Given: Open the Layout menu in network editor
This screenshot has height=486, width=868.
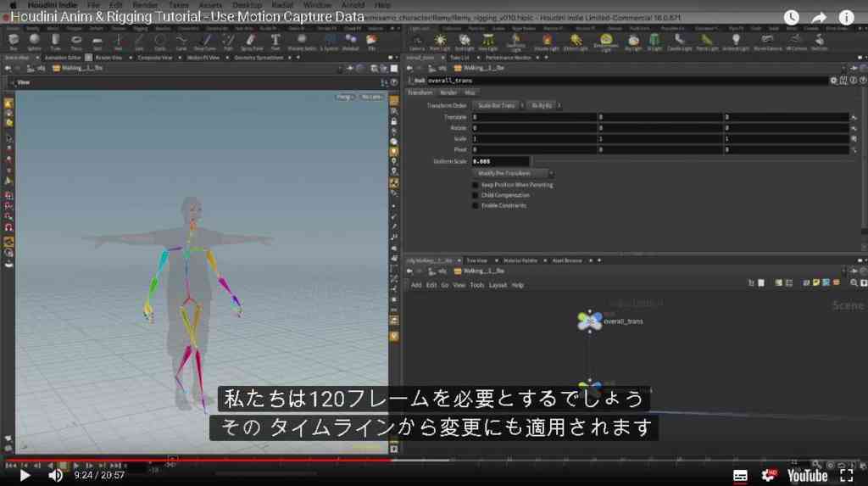Looking at the screenshot, I should pos(498,285).
